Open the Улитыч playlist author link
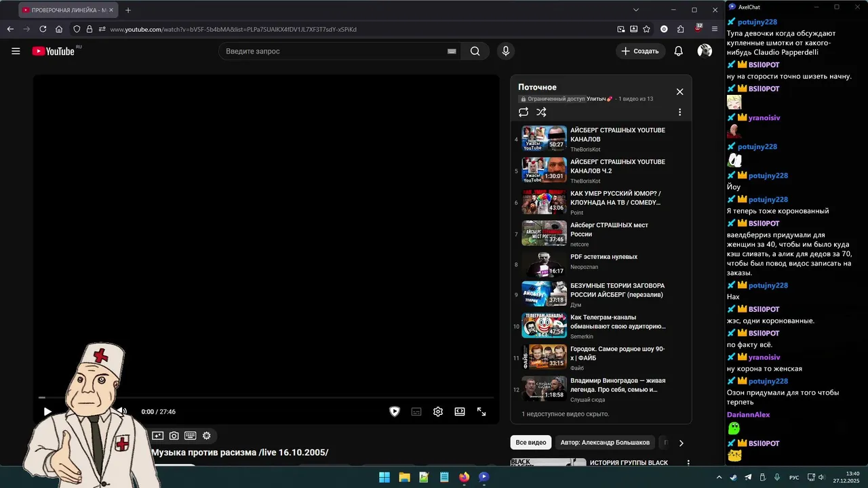 coord(599,99)
